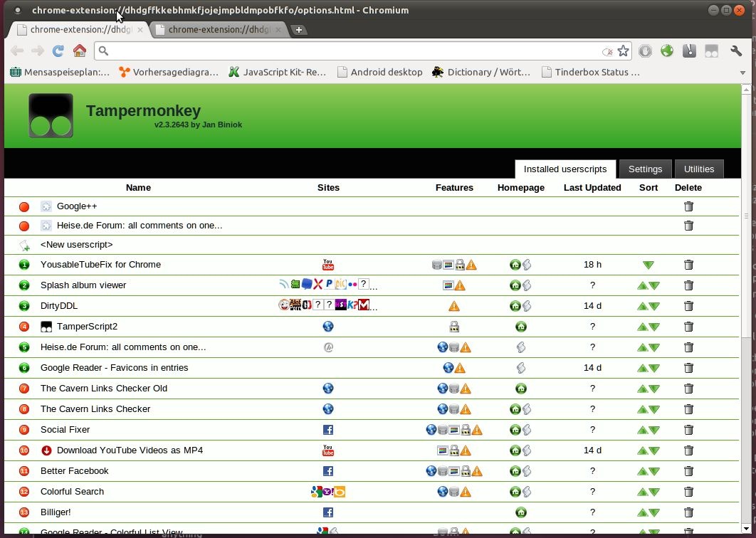Open Mensaspeiseplan bookmark

coord(60,73)
